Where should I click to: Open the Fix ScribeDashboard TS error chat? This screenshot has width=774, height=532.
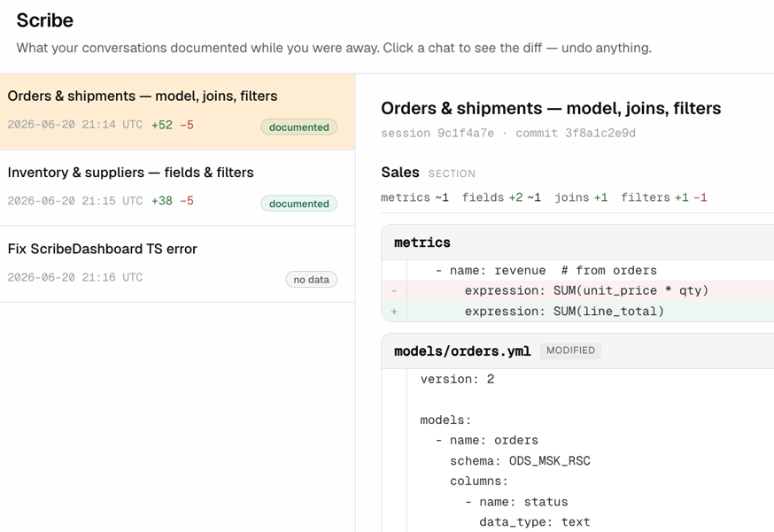pyautogui.click(x=177, y=265)
